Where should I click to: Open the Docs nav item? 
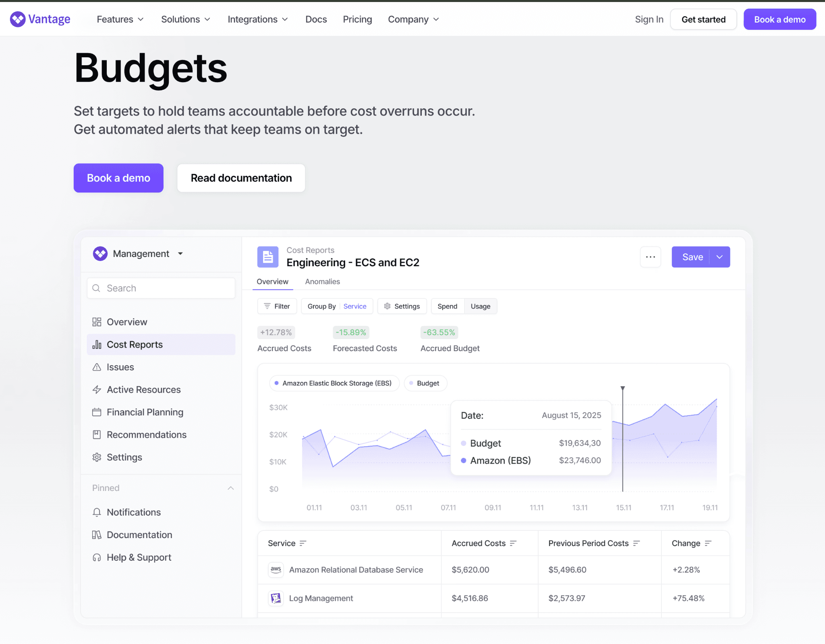316,19
